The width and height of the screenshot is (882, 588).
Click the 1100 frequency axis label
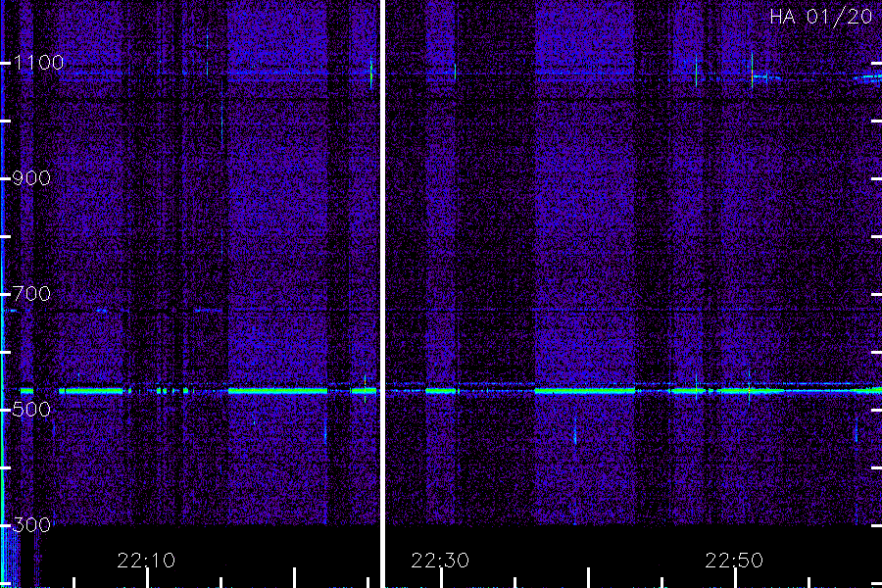pos(38,63)
